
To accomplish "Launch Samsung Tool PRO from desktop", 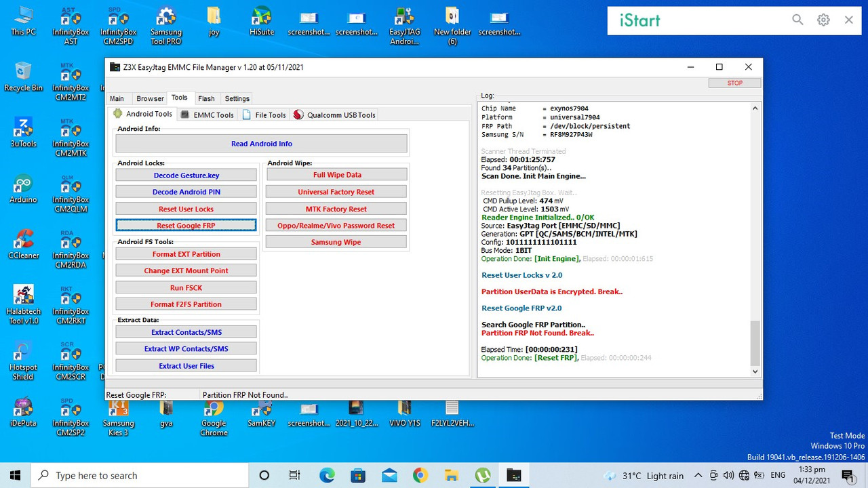I will (166, 26).
